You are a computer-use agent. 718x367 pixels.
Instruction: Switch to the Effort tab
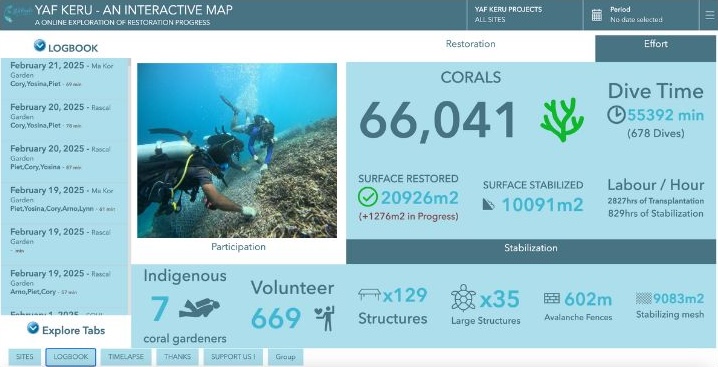[x=655, y=48]
